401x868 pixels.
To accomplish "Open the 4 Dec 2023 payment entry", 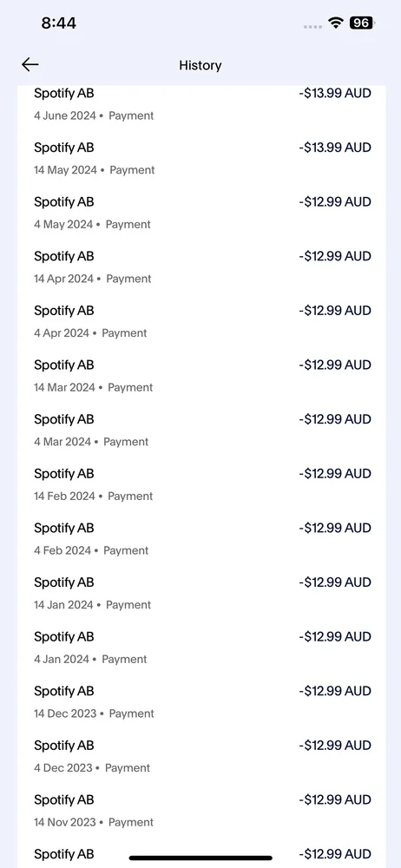I will pos(201,755).
